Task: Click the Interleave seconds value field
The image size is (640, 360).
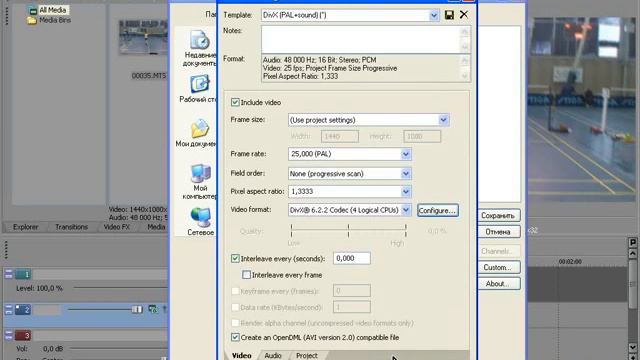Action: click(x=351, y=258)
